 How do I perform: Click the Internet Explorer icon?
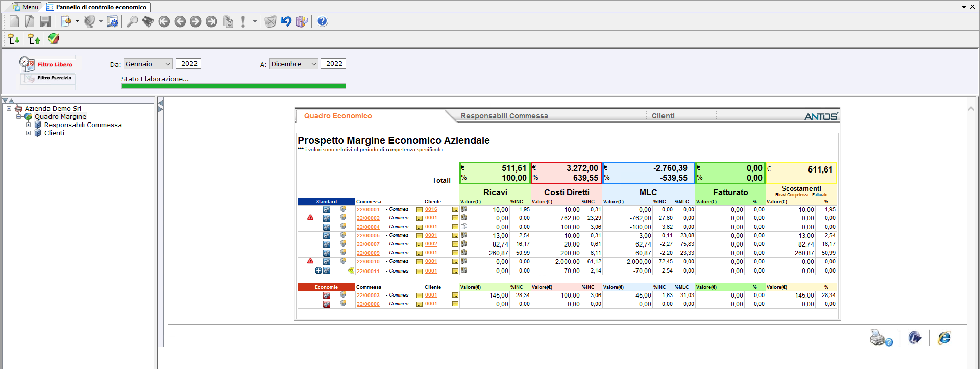[x=944, y=338]
